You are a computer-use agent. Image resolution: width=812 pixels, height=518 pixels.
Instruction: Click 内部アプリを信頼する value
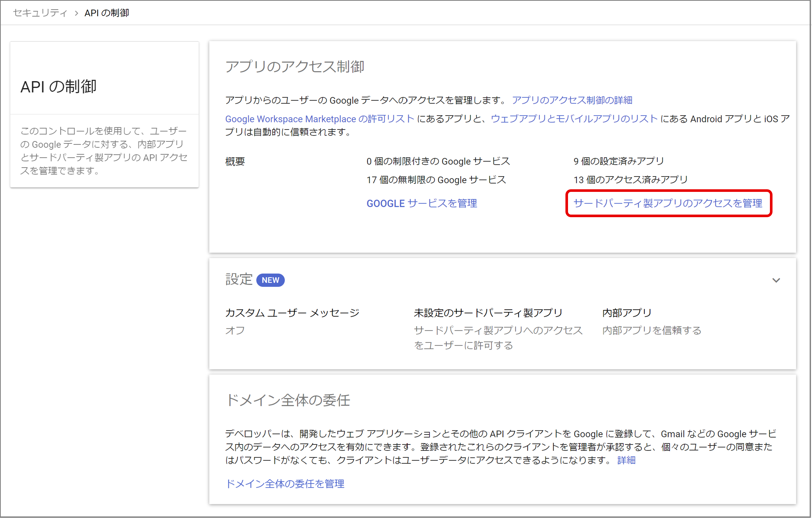click(x=652, y=331)
